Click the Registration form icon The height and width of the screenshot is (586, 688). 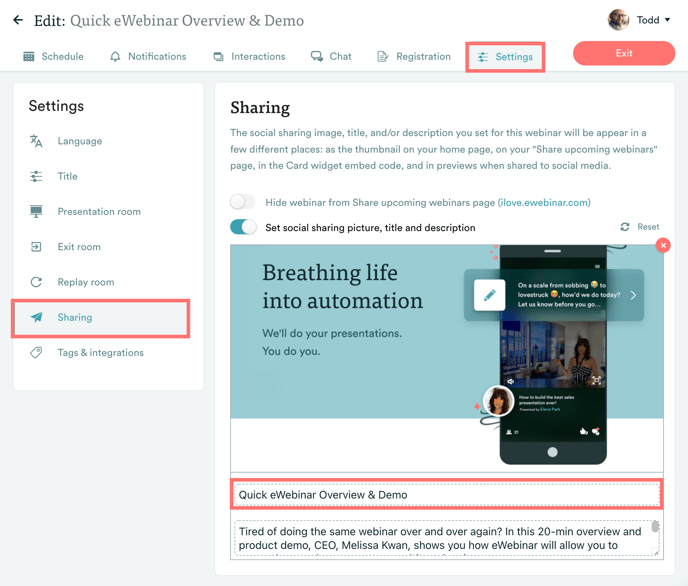pos(383,57)
